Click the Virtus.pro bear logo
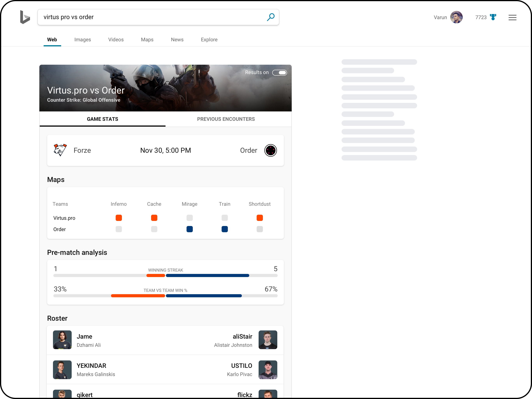Image resolution: width=532 pixels, height=399 pixels. coord(60,150)
